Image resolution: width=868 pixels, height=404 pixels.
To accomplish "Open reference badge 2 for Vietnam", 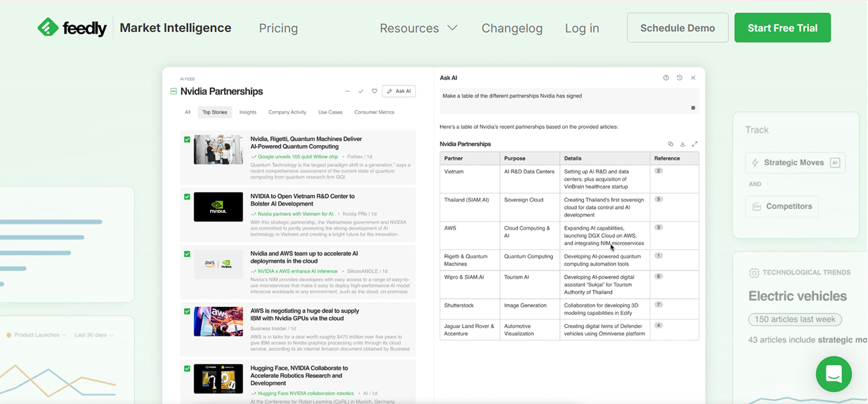I will pyautogui.click(x=659, y=171).
